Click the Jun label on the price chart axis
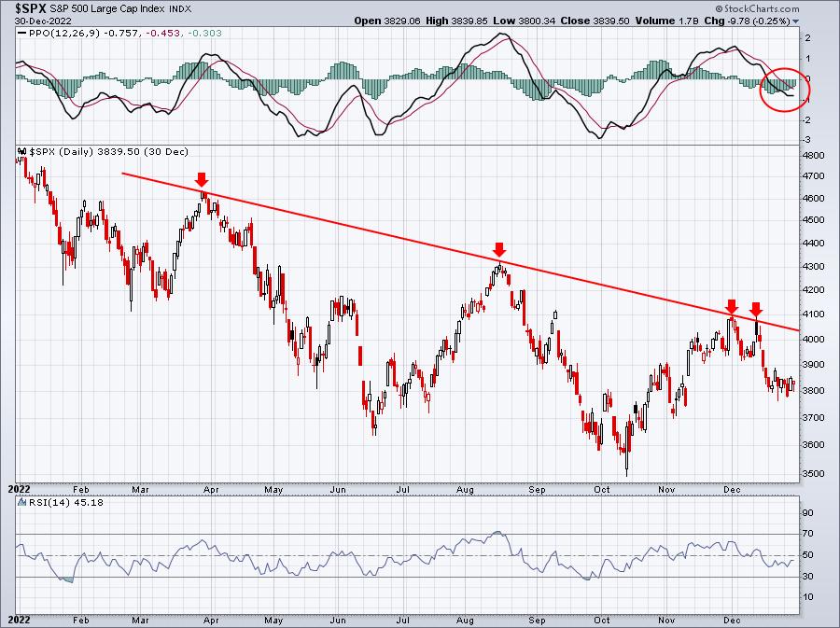Screen dimensions: 840x628 coord(340,487)
